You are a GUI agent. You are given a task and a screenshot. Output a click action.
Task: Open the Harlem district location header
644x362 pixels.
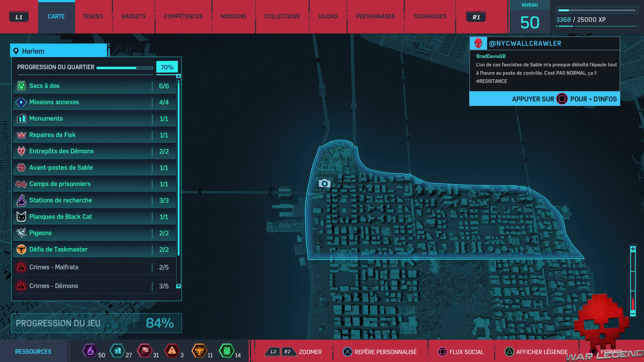click(59, 51)
